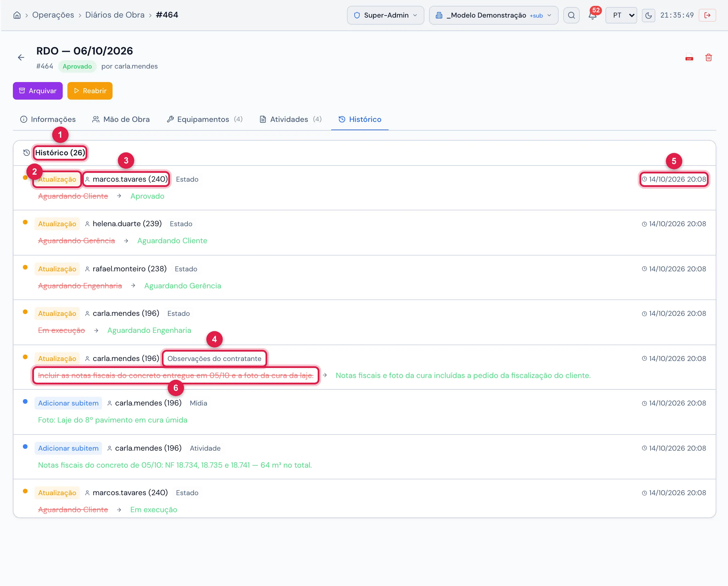Image resolution: width=728 pixels, height=586 pixels.
Task: Click 'Foto: Laje do 8º pavimento em cura úmida'
Action: pos(113,420)
